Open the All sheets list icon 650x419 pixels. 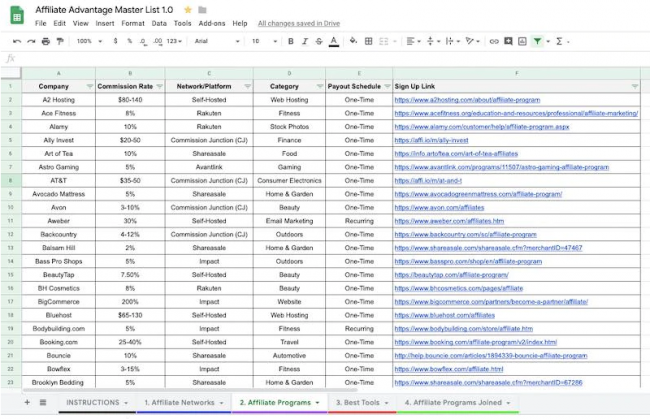43,402
